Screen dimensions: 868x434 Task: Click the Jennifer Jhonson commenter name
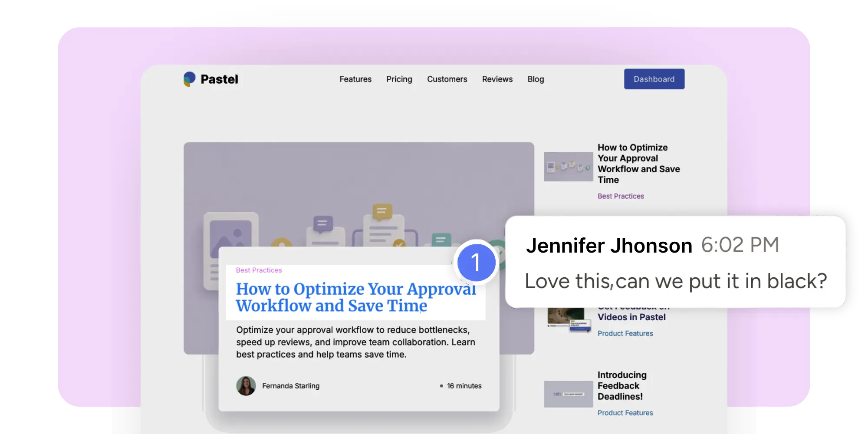coord(609,246)
